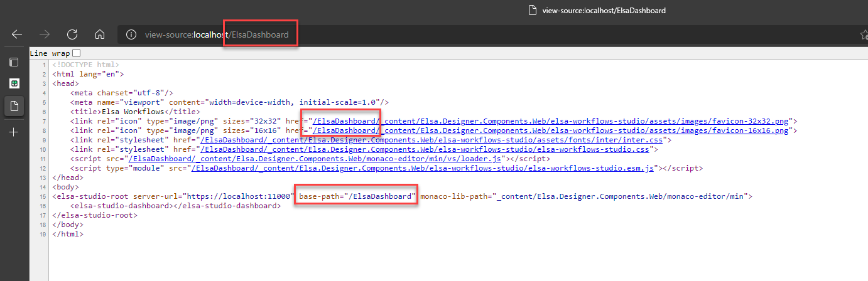Viewport: 868px width, 281px height.
Task: Click line number 15 in gutter
Action: pos(42,196)
